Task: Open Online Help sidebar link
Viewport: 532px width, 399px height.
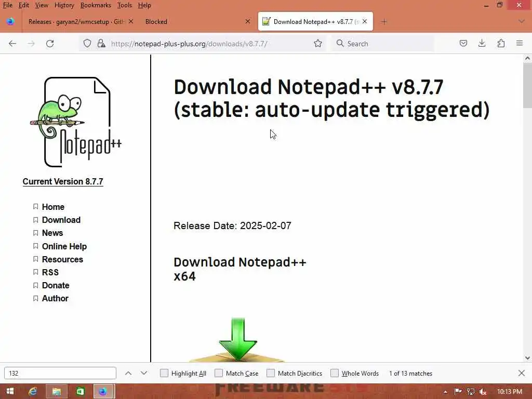Action: tap(64, 246)
